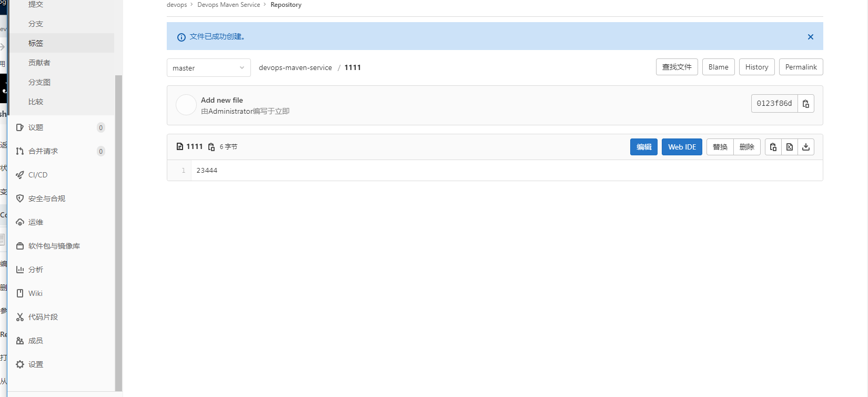Image resolution: width=868 pixels, height=397 pixels.
Task: Open 设置 gear icon
Action: (20, 364)
